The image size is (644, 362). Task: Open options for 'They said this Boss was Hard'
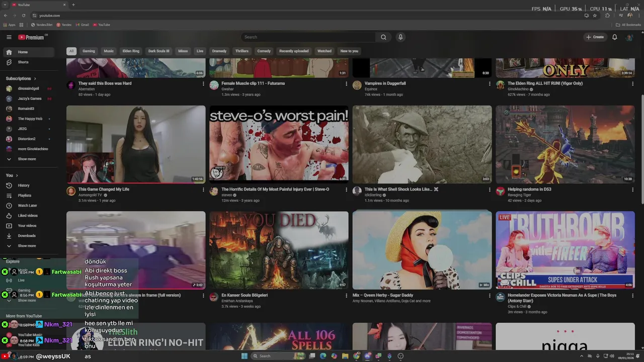[203, 84]
